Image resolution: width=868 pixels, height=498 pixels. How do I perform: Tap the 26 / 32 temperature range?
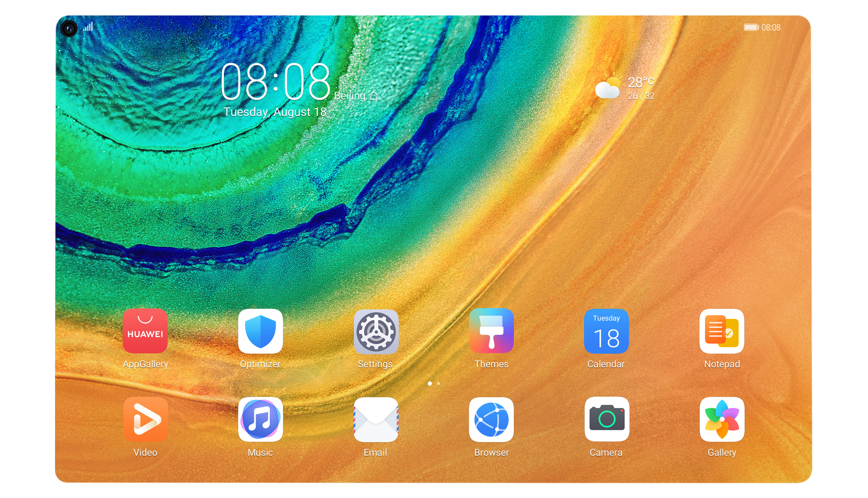[x=641, y=96]
